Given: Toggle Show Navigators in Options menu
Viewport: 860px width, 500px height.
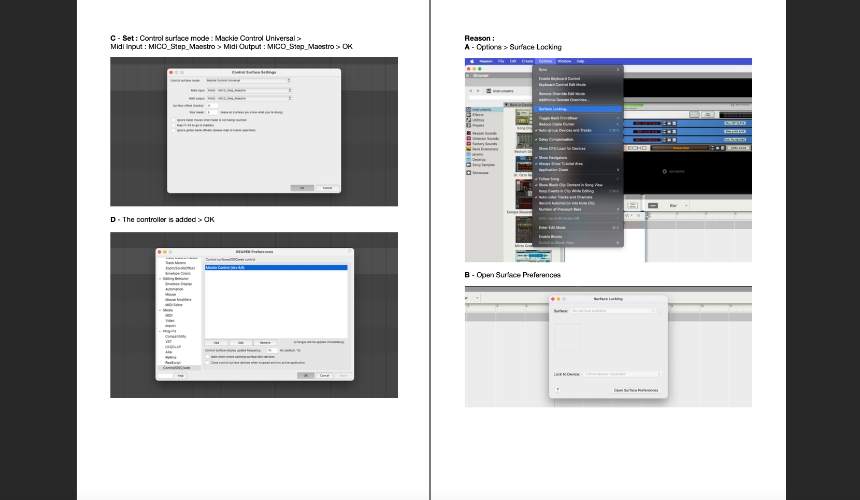Looking at the screenshot, I should [578, 157].
